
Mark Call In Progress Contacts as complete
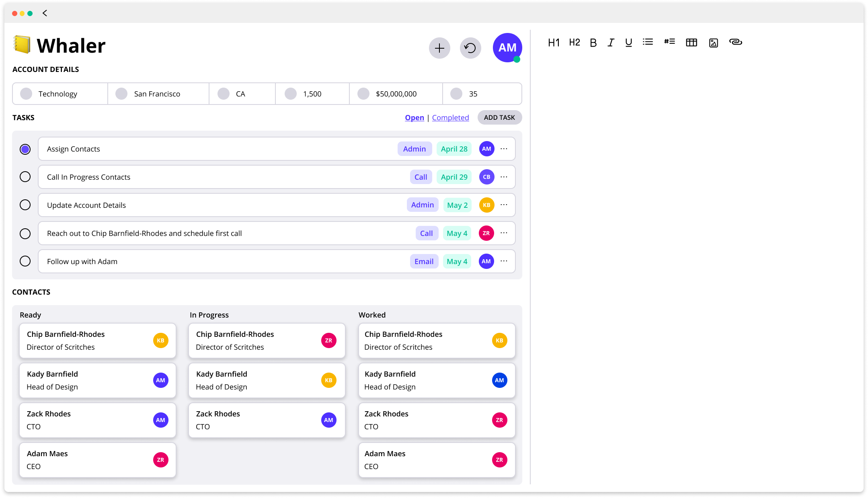(25, 177)
